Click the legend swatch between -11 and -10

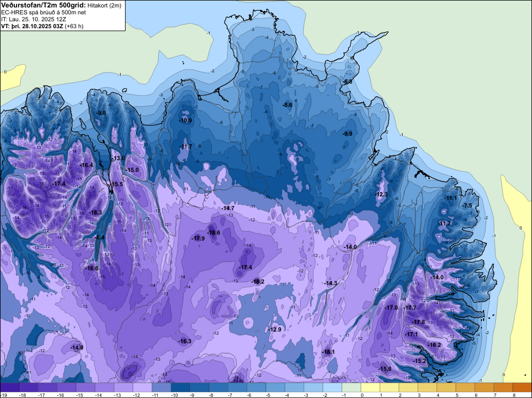click(161, 387)
